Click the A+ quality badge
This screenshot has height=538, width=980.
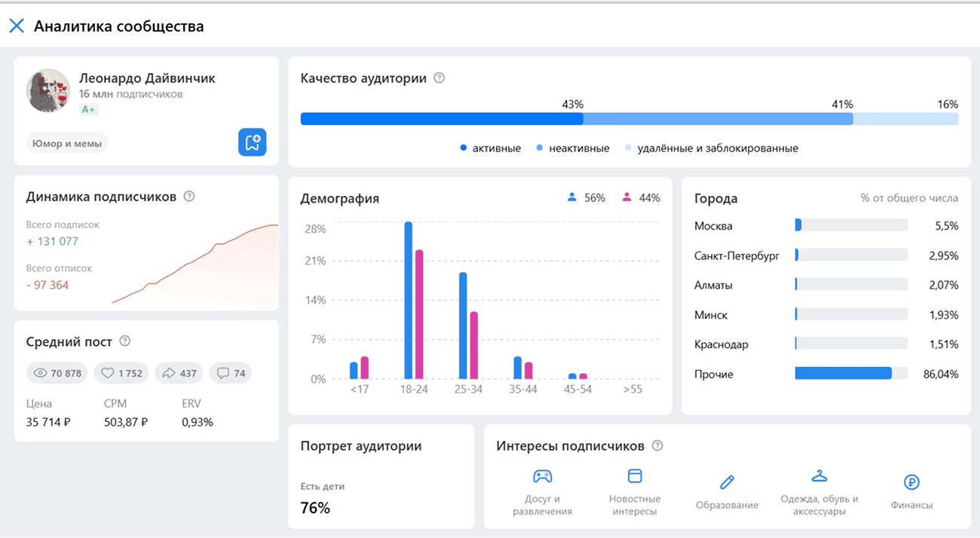88,109
